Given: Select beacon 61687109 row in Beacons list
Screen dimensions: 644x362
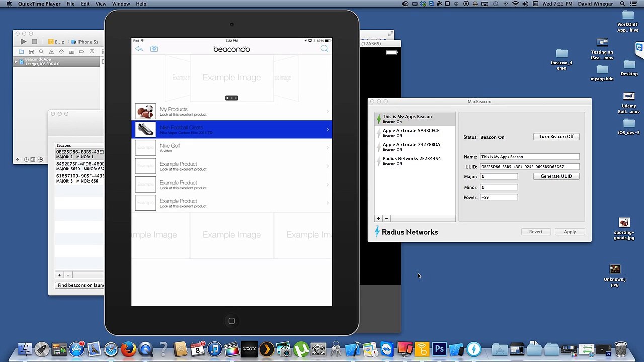Looking at the screenshot, I should 79,178.
